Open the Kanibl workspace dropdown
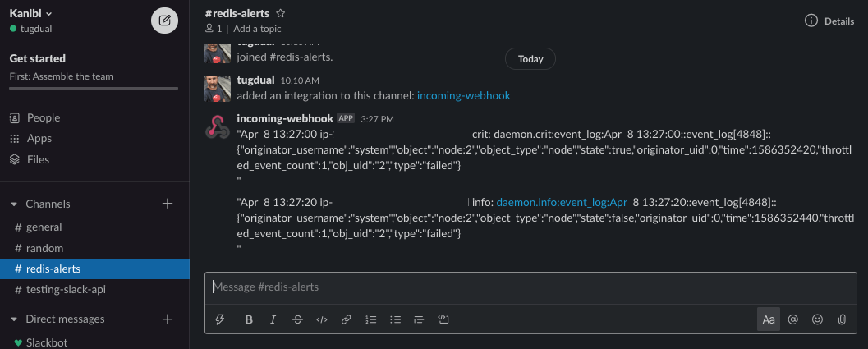Screen dimensions: 868x349 (x=31, y=13)
